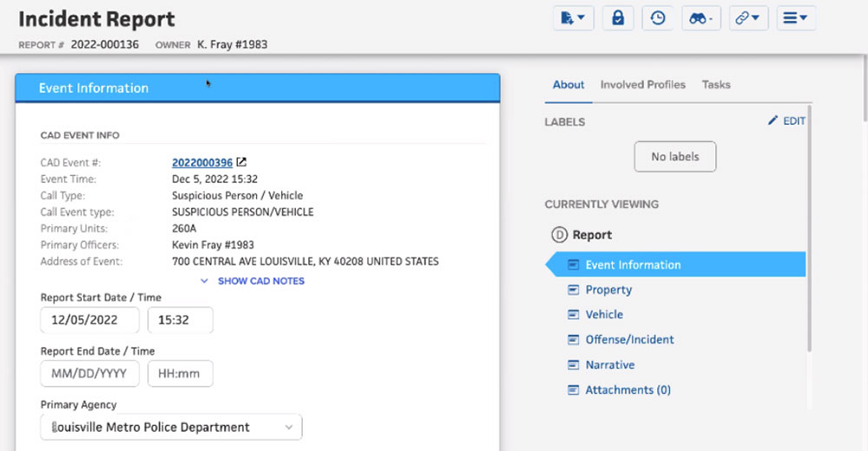Open the Primary Agency dropdown
868x451 pixels.
(171, 427)
